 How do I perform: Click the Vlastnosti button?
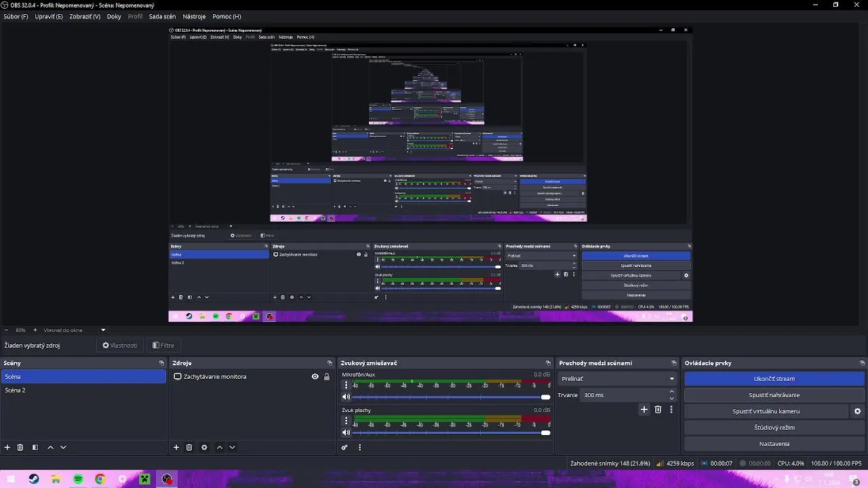click(x=119, y=346)
